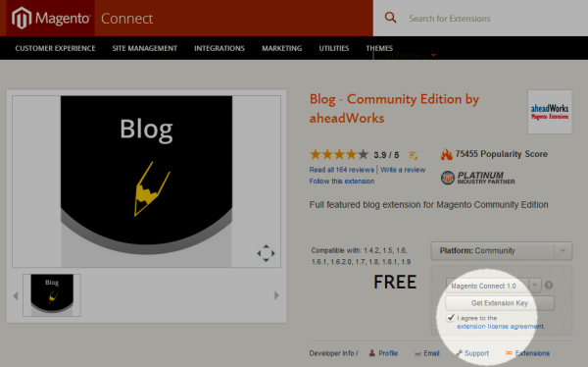Screen dimensions: 588x367
Task: Click the Full featured blog extension description
Action: pos(428,205)
